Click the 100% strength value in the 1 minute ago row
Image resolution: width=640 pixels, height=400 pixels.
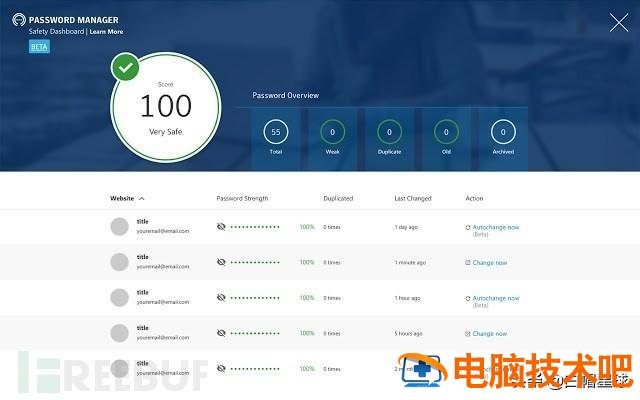(x=307, y=262)
